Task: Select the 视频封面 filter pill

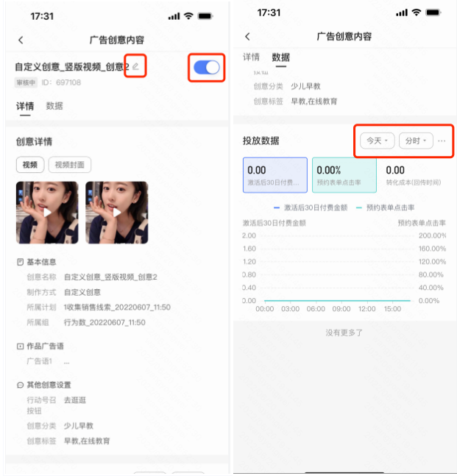Action: pyautogui.click(x=69, y=165)
